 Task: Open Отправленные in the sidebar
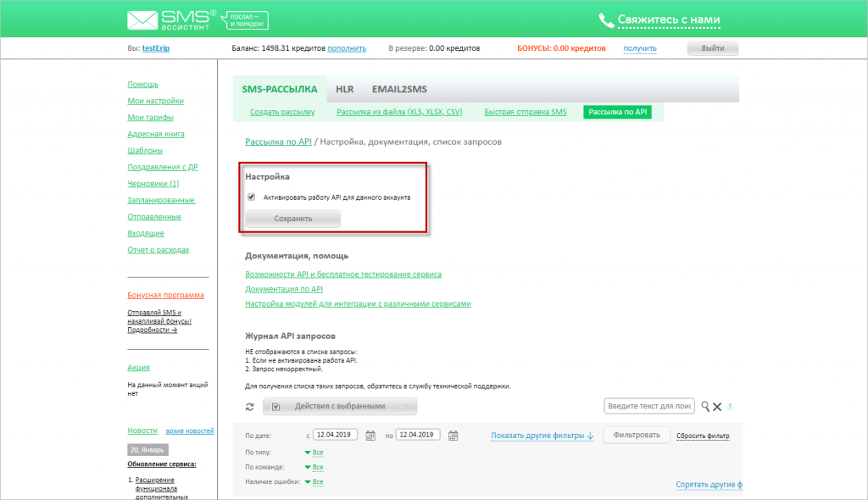[x=154, y=216]
